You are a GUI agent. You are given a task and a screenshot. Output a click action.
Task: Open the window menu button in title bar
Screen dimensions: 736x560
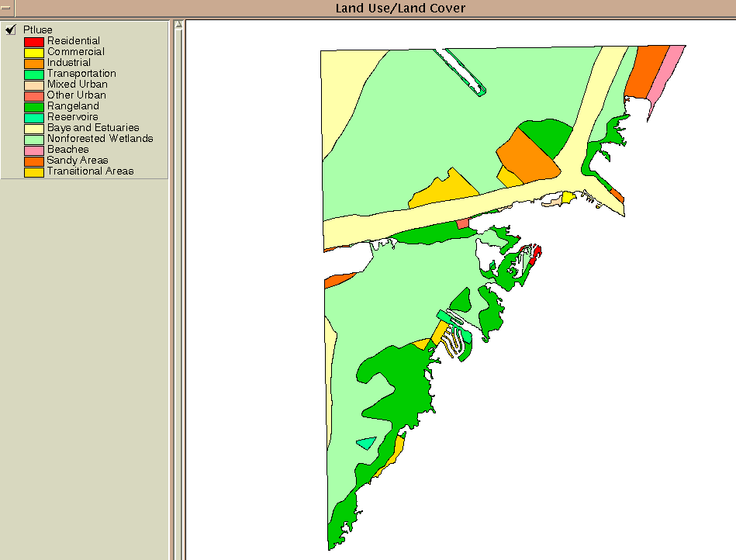click(x=6, y=8)
